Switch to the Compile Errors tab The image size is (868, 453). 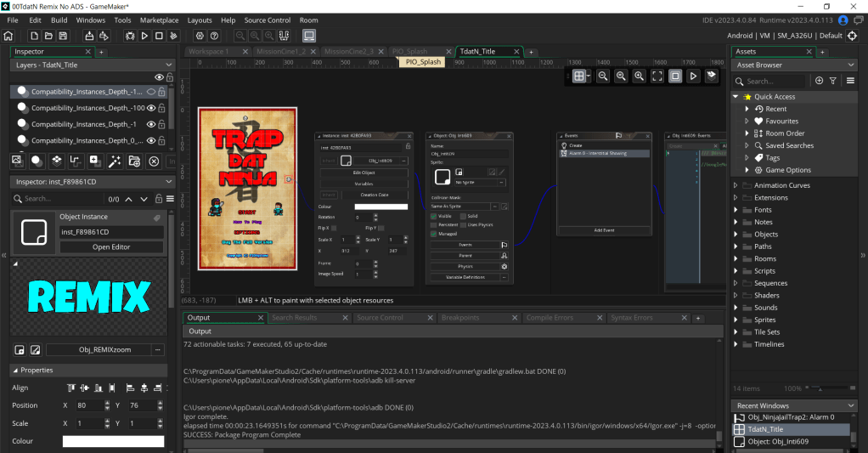[x=550, y=317]
